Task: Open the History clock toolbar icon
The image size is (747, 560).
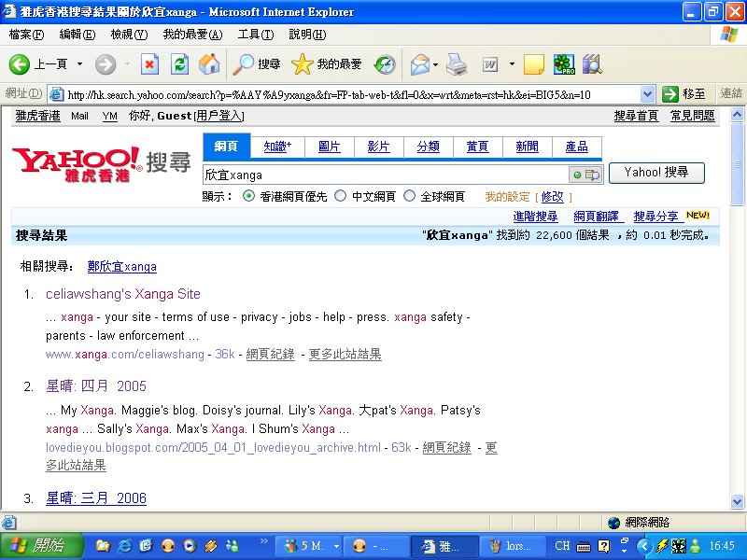Action: coord(385,63)
